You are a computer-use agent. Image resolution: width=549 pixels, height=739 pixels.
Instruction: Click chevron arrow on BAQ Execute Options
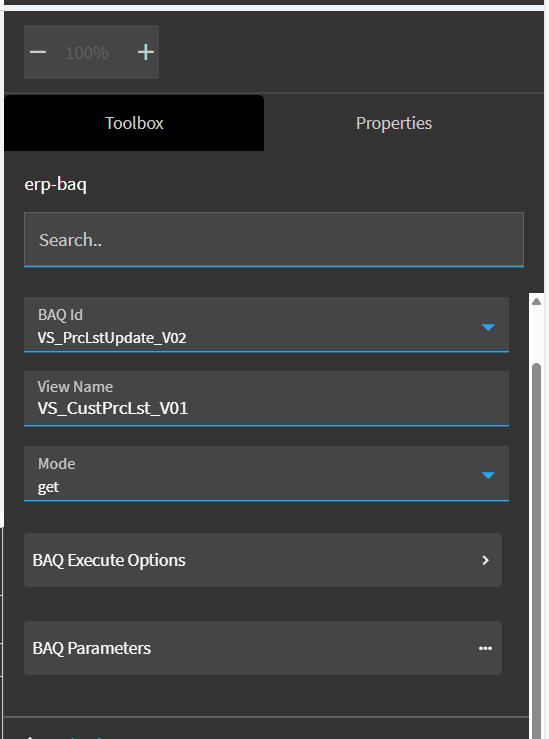coord(485,560)
